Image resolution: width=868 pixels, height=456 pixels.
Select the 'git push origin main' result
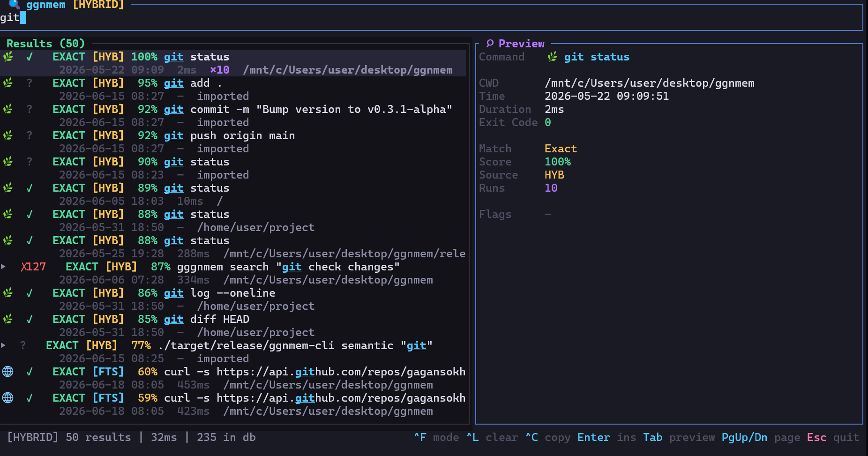[x=233, y=142]
